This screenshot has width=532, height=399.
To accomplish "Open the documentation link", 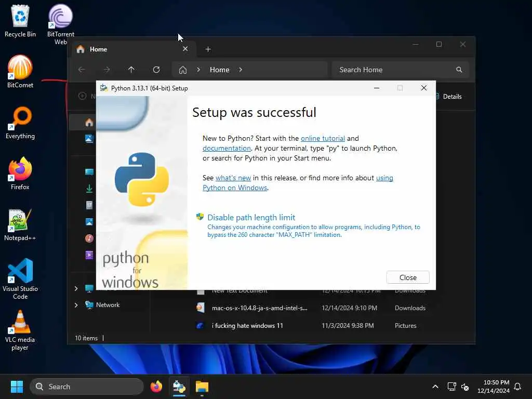I will point(227,148).
